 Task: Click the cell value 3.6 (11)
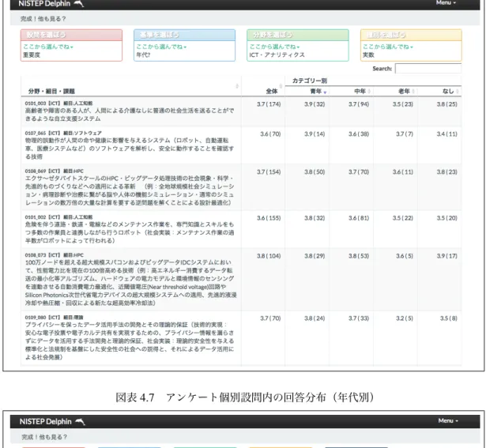402,172
